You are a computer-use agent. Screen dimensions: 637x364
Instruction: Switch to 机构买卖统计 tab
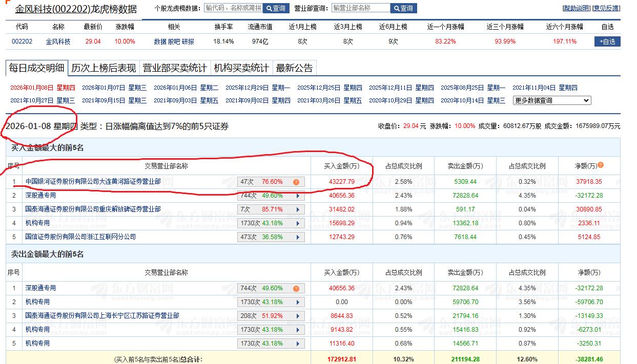[x=241, y=68]
